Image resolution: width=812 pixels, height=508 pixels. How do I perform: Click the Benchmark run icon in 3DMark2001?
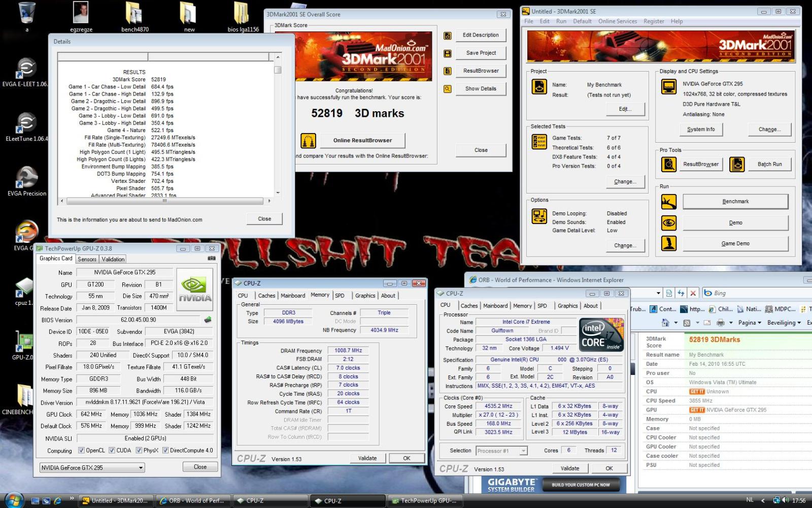point(669,202)
